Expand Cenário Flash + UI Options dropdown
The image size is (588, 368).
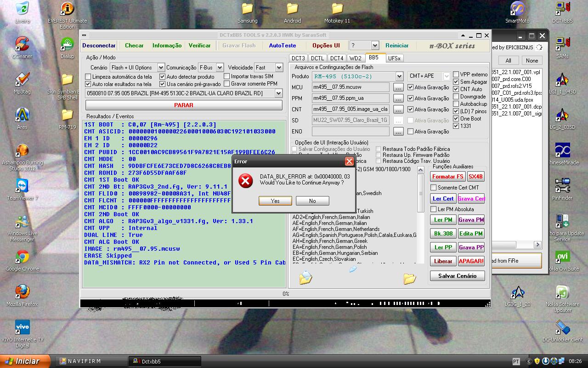(161, 68)
